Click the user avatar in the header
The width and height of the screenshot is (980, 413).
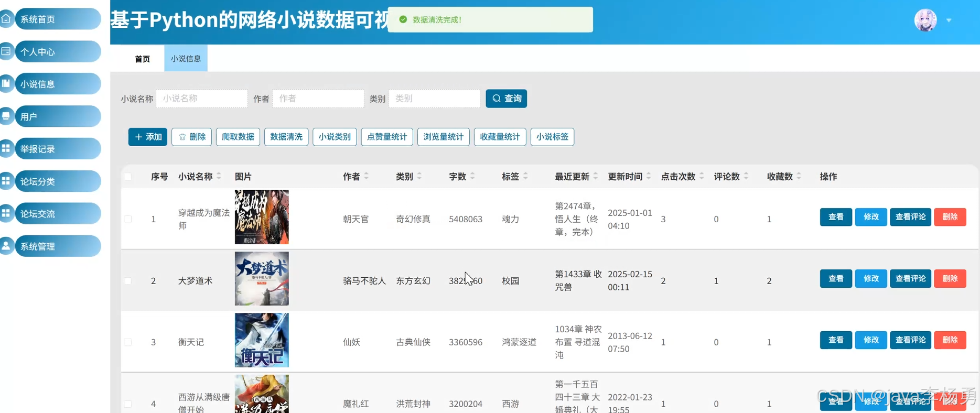pos(925,20)
